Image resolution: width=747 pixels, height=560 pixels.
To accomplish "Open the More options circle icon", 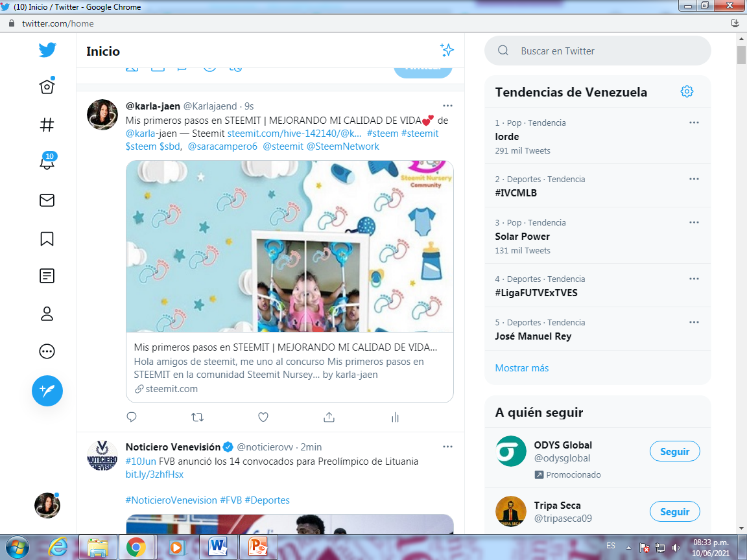I will 47,351.
